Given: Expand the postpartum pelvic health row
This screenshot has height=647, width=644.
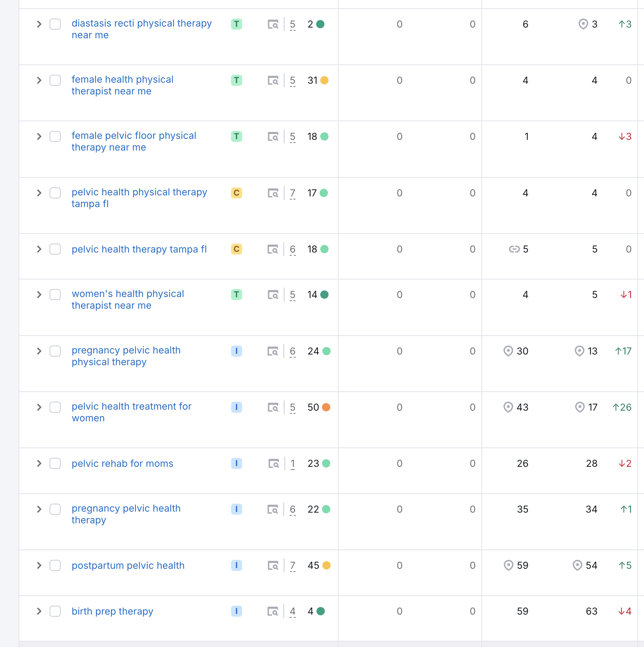Looking at the screenshot, I should click(x=39, y=565).
